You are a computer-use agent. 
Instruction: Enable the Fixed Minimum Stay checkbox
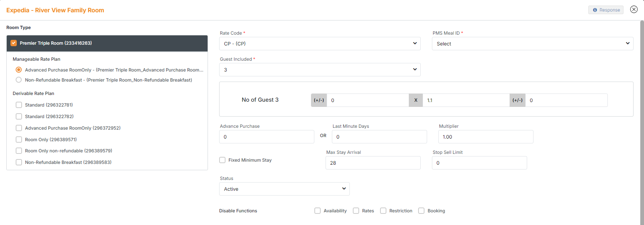(x=223, y=160)
